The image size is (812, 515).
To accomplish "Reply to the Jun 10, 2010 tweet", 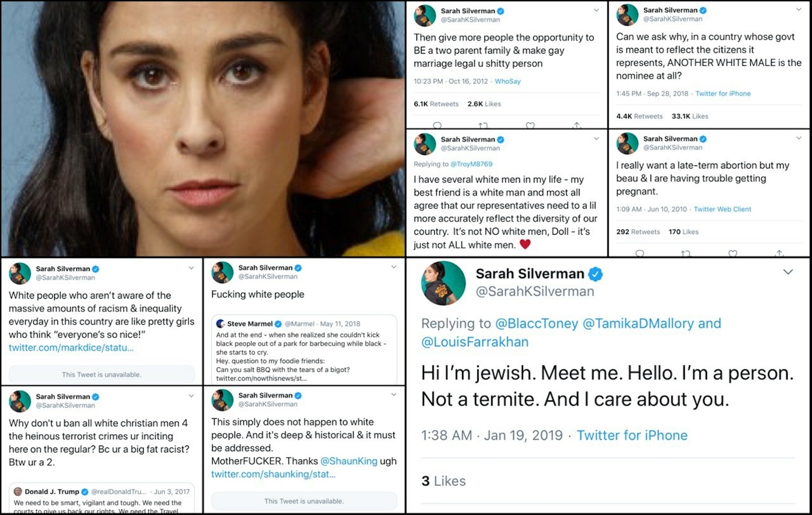I will coord(640,253).
